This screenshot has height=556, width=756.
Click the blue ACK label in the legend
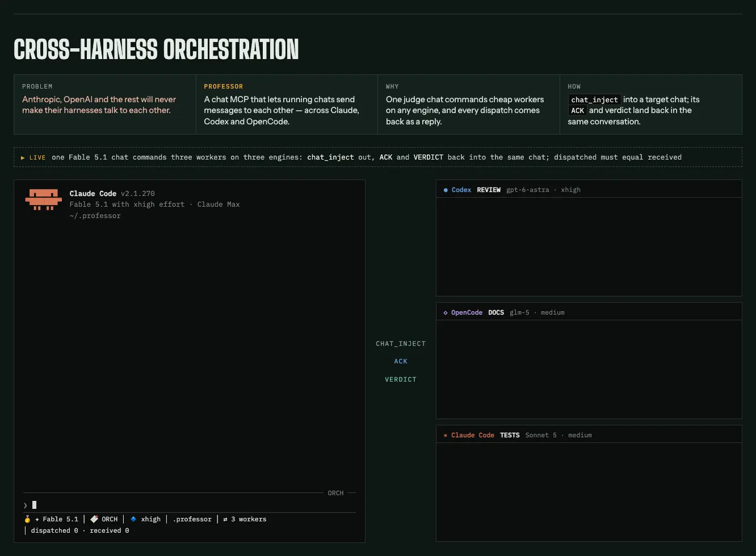(401, 361)
